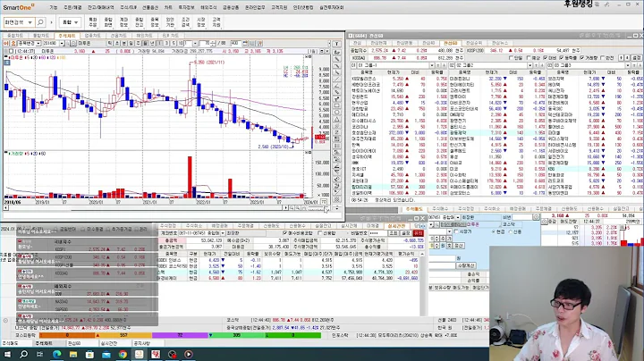
Task: Click the 설정 button in watchlist window
Action: [636, 58]
